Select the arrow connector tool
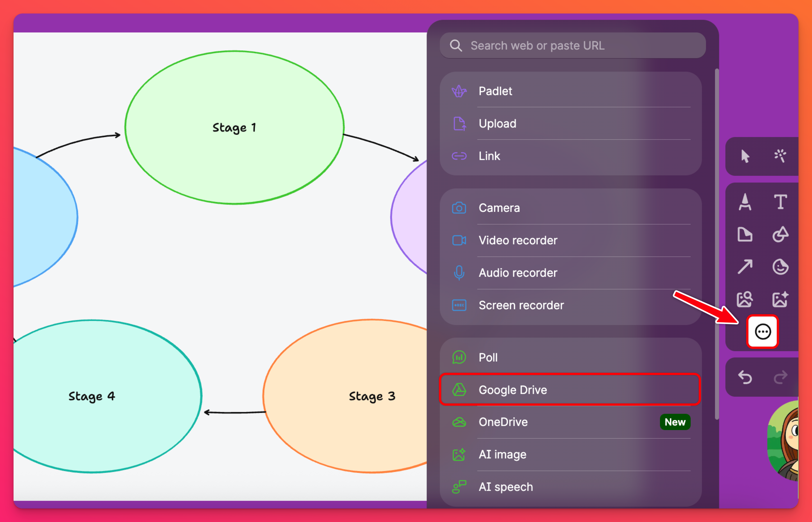The height and width of the screenshot is (522, 812). click(745, 267)
